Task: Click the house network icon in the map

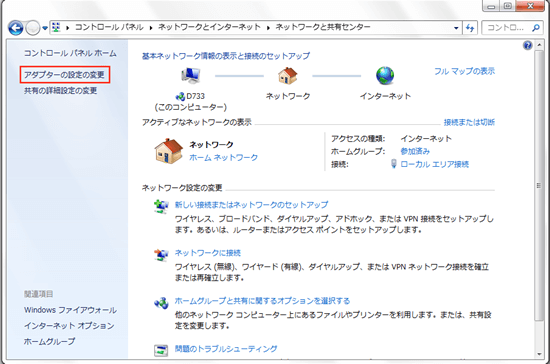Action: point(288,75)
